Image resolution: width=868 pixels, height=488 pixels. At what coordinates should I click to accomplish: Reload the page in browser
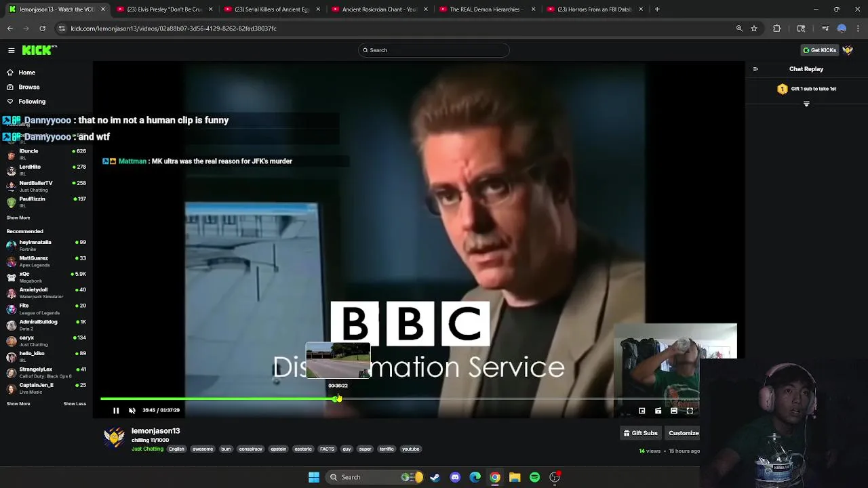(42, 28)
